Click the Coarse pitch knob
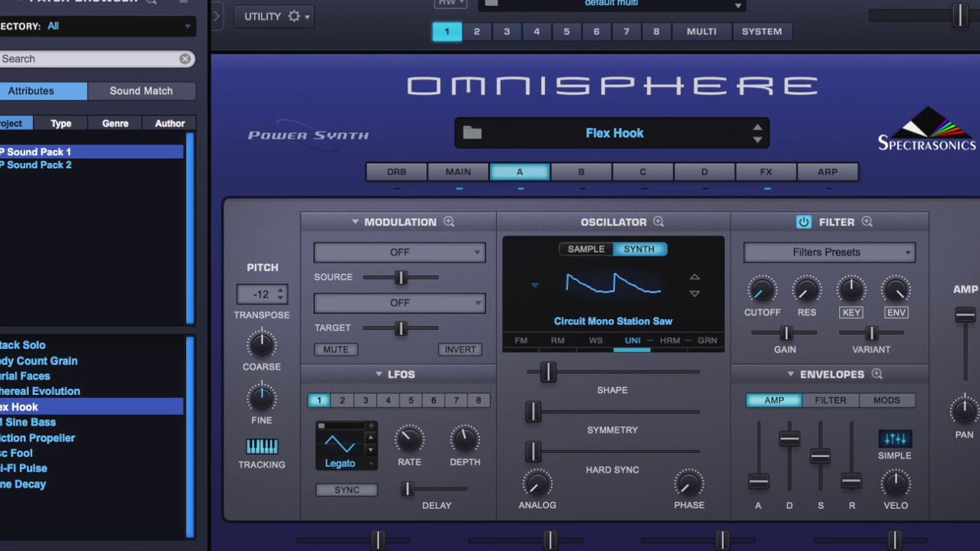The width and height of the screenshot is (980, 551). point(262,344)
